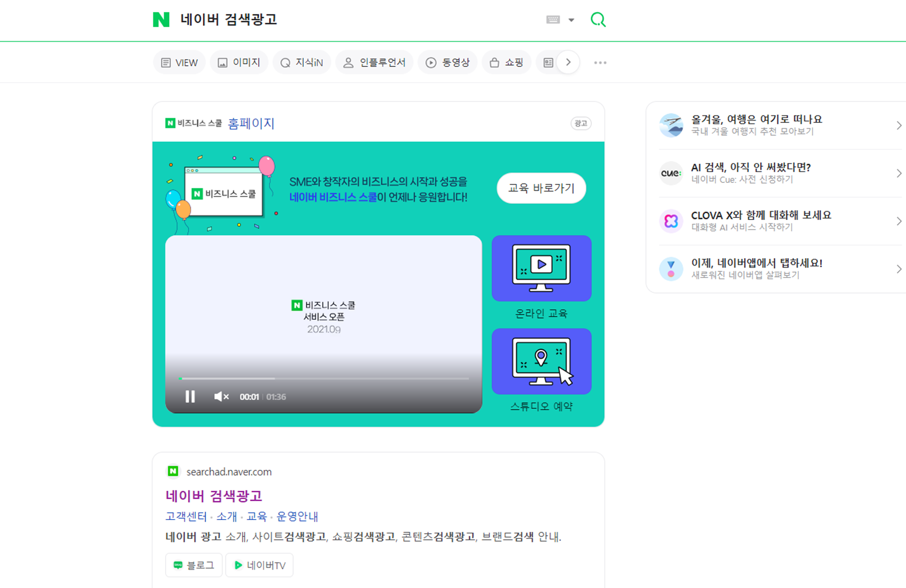Switch to the 이미지 tab
The width and height of the screenshot is (906, 588).
click(x=239, y=63)
